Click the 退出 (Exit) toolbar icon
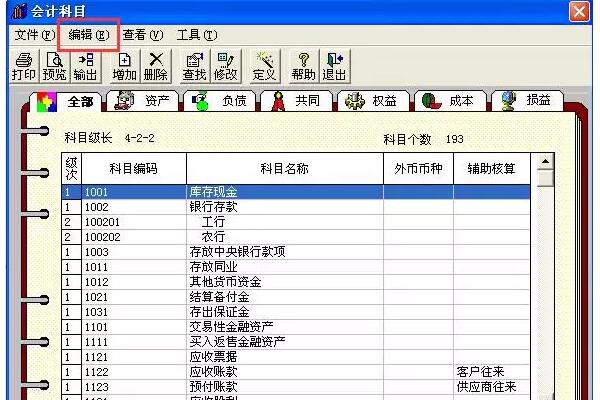This screenshot has height=400, width=600. click(334, 66)
